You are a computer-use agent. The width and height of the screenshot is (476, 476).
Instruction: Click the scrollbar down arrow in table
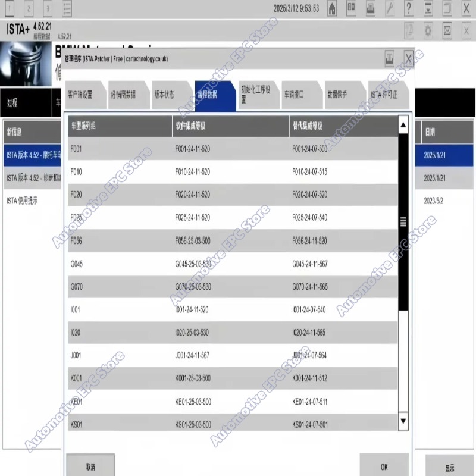403,421
